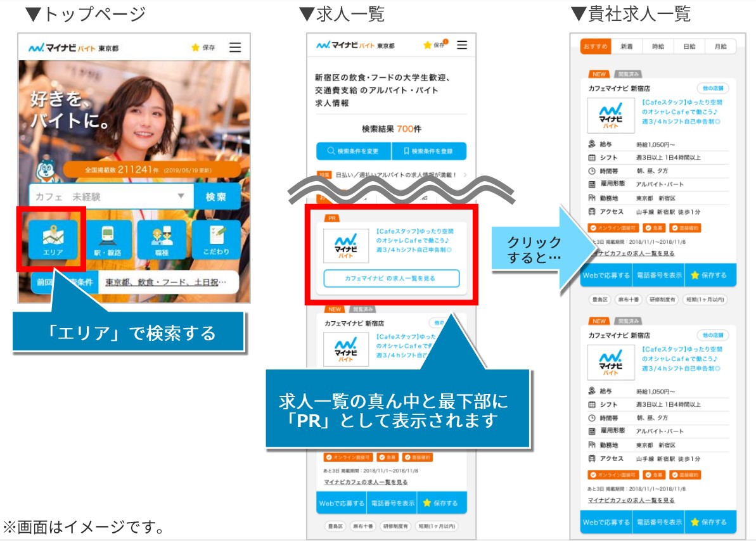Click the 給与 yen icon on upper 貴社求人一覧 card
Image resolution: width=756 pixels, height=541 pixels.
click(592, 144)
